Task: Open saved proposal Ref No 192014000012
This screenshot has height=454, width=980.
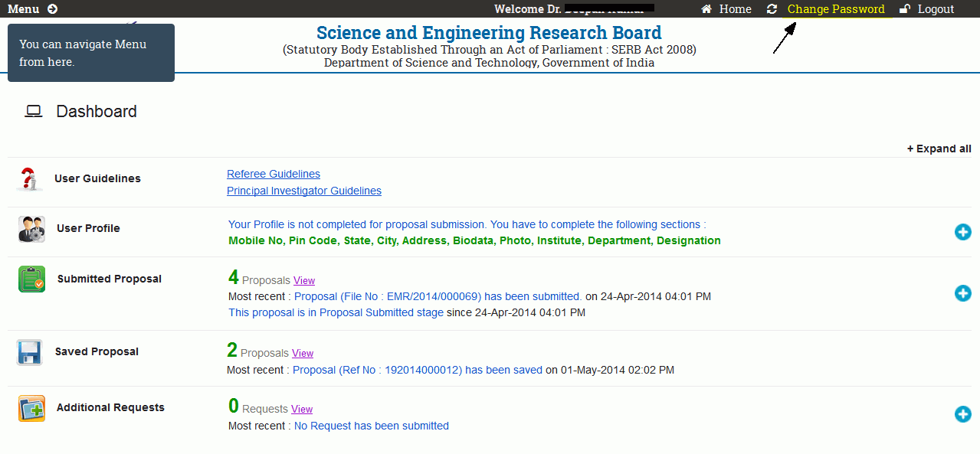Action: click(x=418, y=370)
